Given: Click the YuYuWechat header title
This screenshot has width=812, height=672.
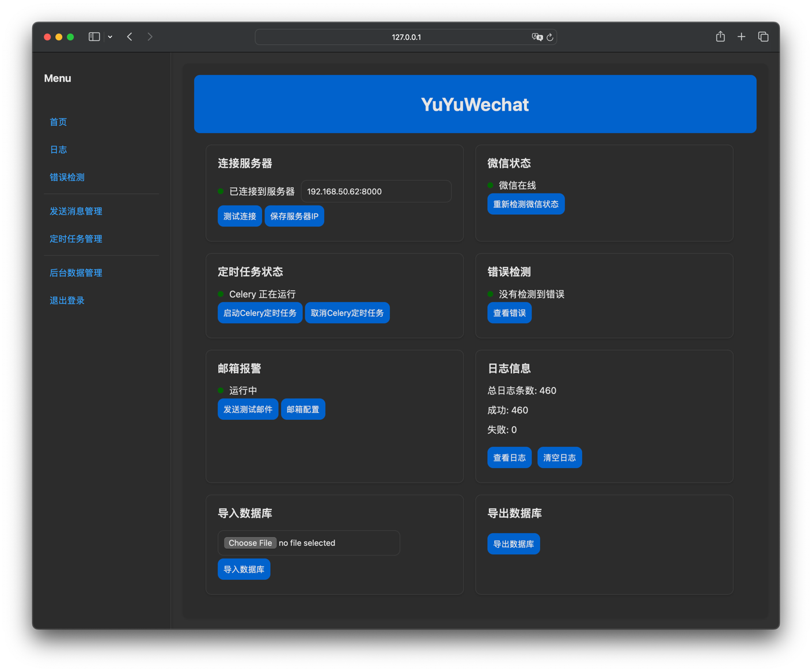Looking at the screenshot, I should 475,104.
